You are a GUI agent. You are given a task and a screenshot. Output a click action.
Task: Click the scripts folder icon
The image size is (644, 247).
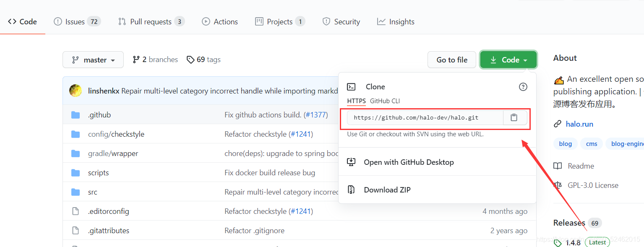coord(76,173)
